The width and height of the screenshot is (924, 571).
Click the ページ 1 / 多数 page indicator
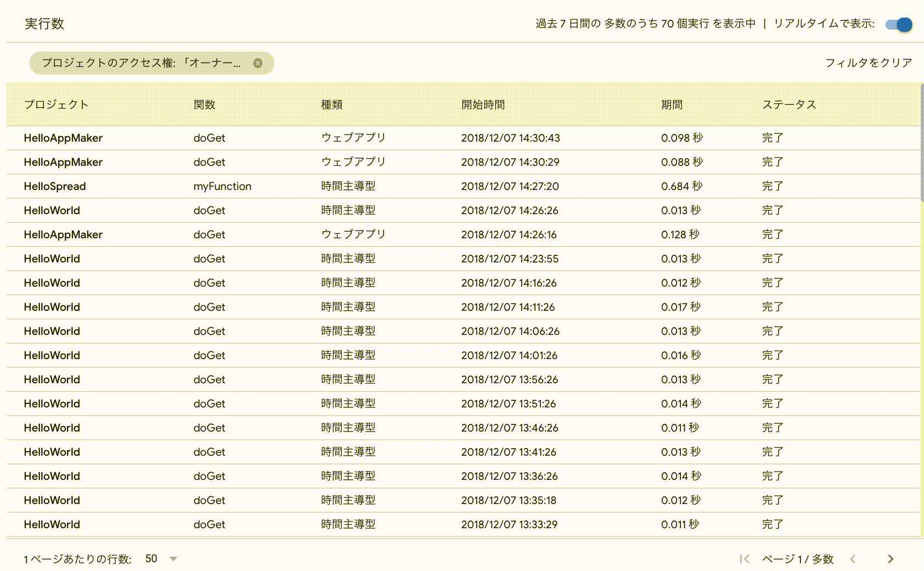[x=798, y=559]
